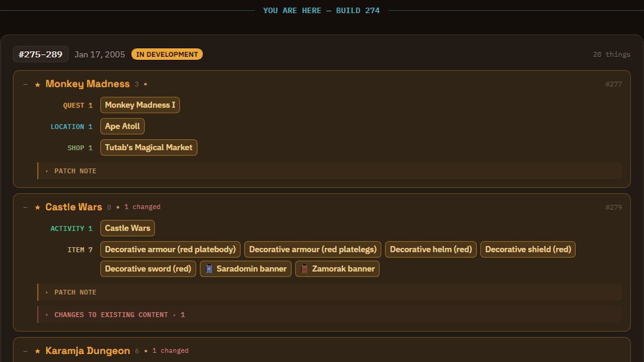The image size is (644, 362).
Task: Collapse the Monkey Madness section
Action: click(x=25, y=84)
